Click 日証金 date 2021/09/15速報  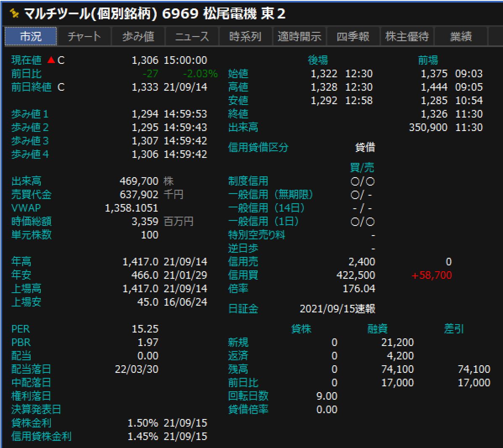coord(337,309)
